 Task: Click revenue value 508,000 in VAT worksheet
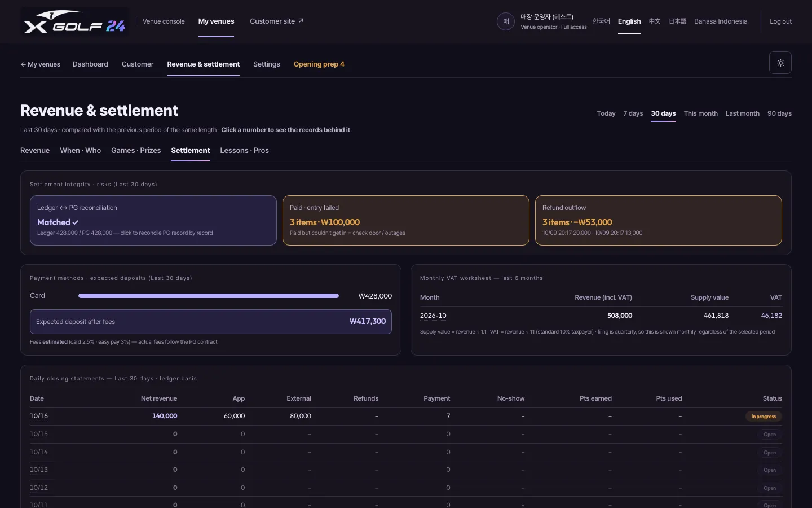point(620,316)
